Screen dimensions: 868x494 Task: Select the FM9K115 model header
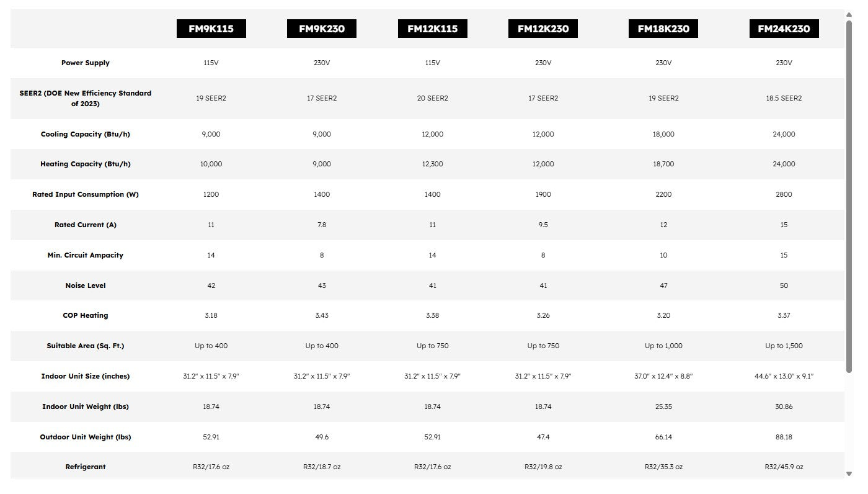point(211,29)
